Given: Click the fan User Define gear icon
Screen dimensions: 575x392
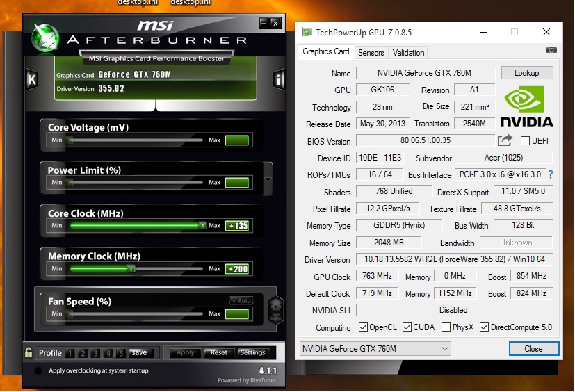Looking at the screenshot, I should (x=276, y=309).
